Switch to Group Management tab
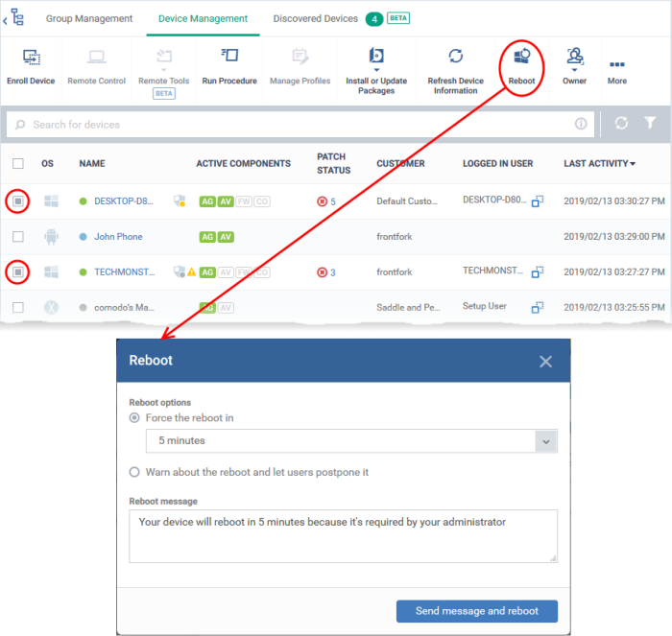The image size is (672, 636). pos(89,18)
